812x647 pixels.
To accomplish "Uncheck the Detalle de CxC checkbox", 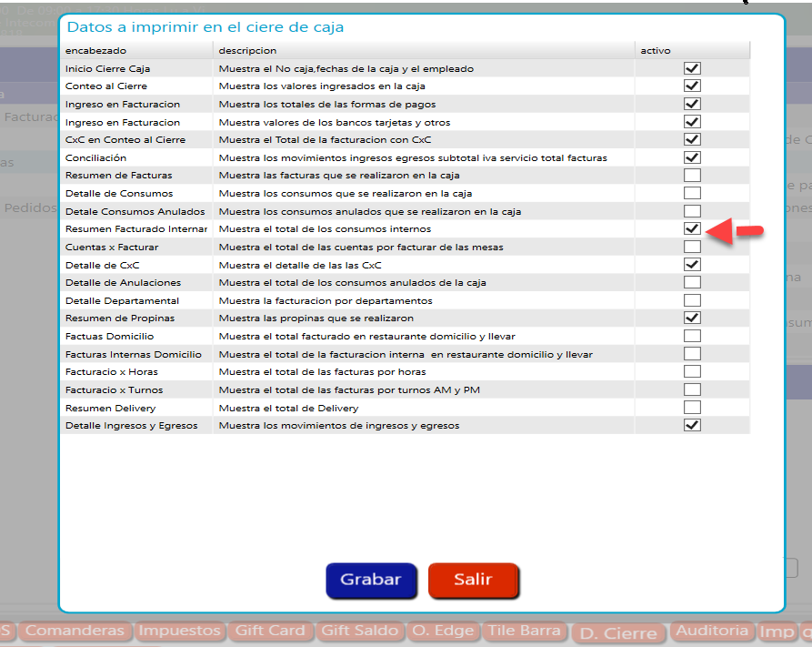I will pyautogui.click(x=692, y=264).
